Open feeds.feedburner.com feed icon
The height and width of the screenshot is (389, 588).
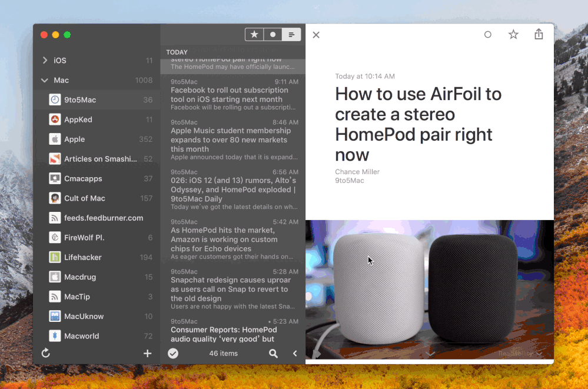click(x=55, y=218)
